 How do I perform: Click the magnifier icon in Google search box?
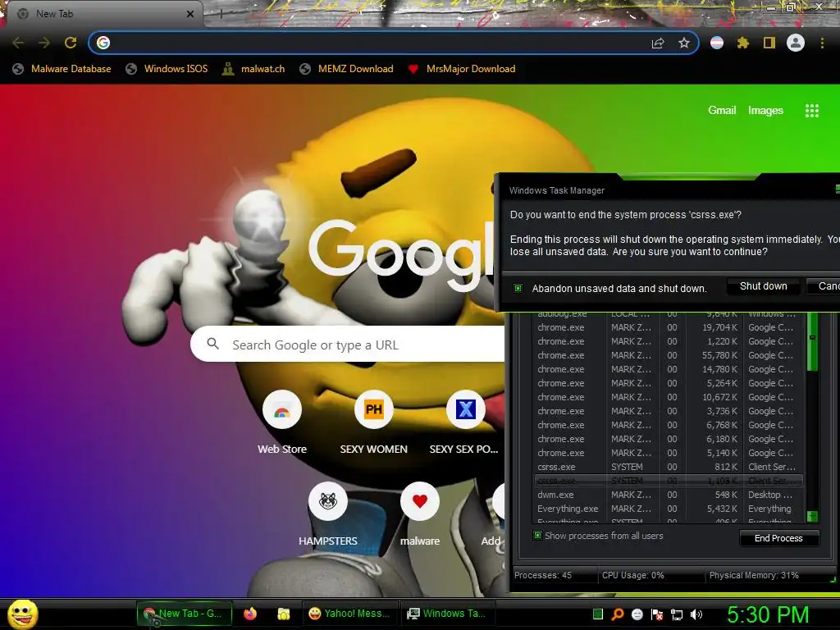tap(212, 344)
